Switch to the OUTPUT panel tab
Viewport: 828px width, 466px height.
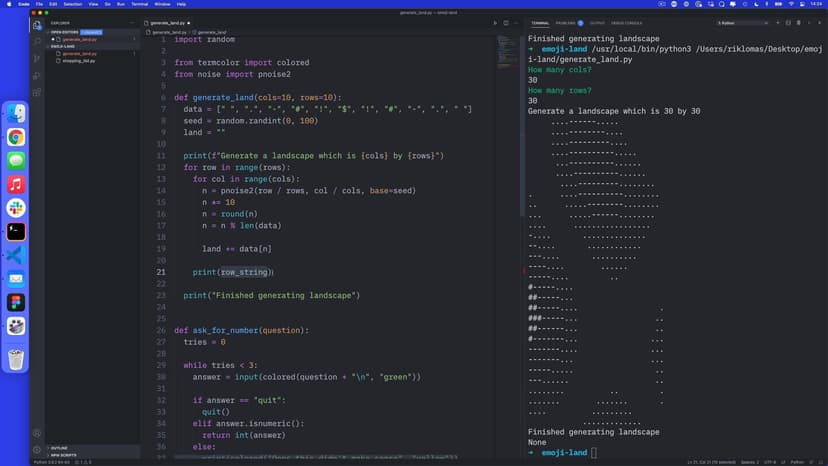(x=597, y=22)
